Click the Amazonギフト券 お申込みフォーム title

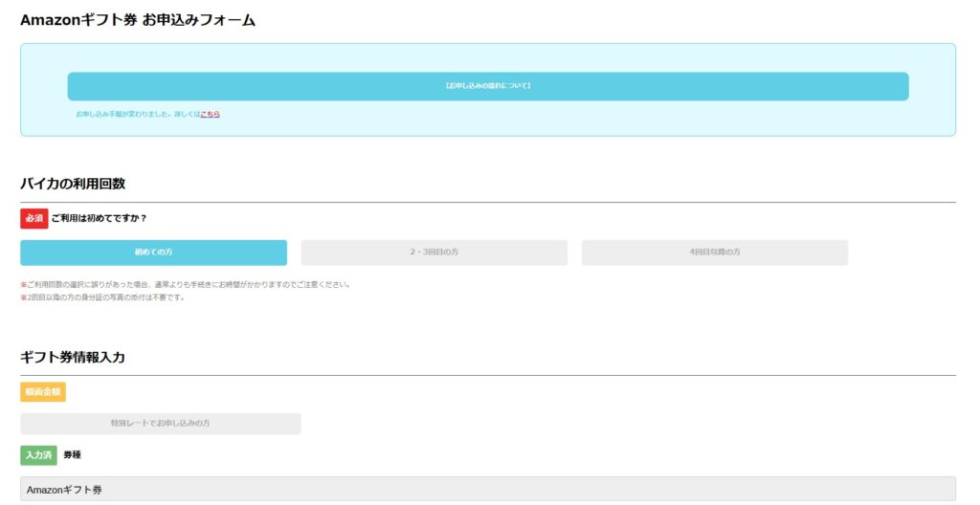pyautogui.click(x=138, y=20)
